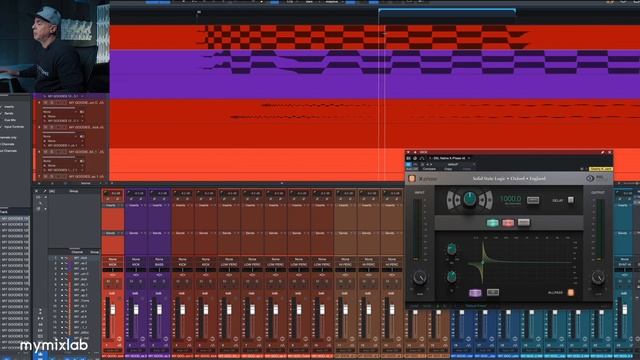Enable the DELAY switch in the plugin
This screenshot has height=360, width=640.
coord(571,200)
